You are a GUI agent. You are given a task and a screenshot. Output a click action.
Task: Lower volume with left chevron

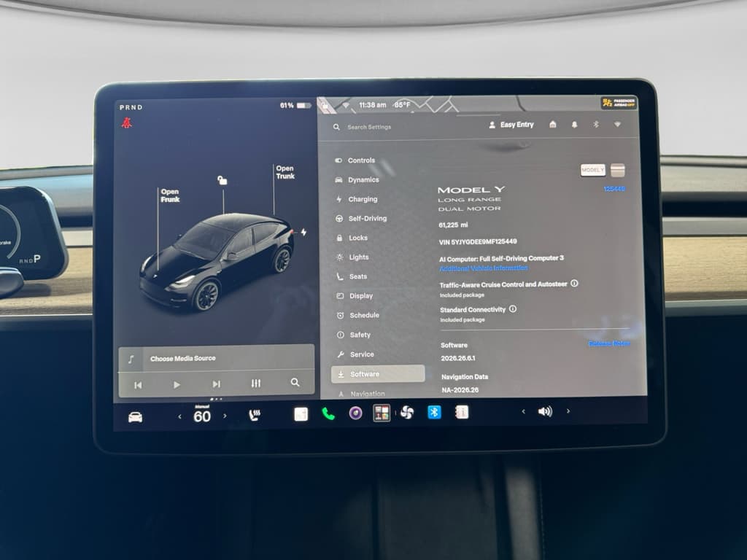coord(523,411)
